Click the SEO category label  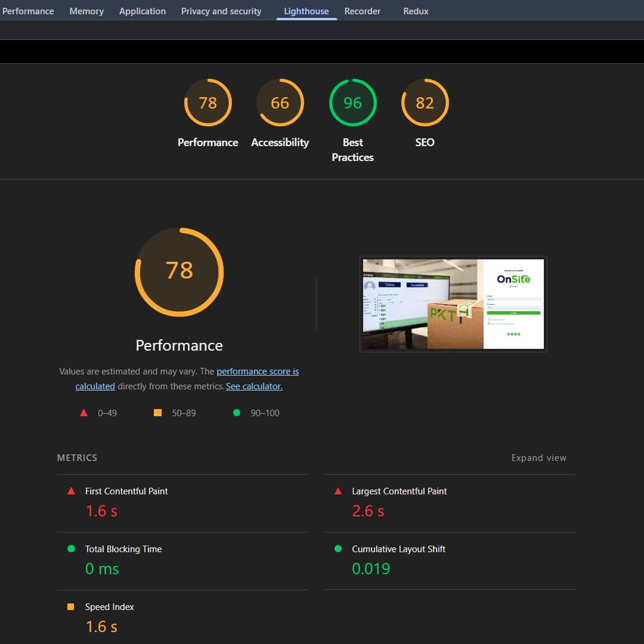(x=425, y=143)
